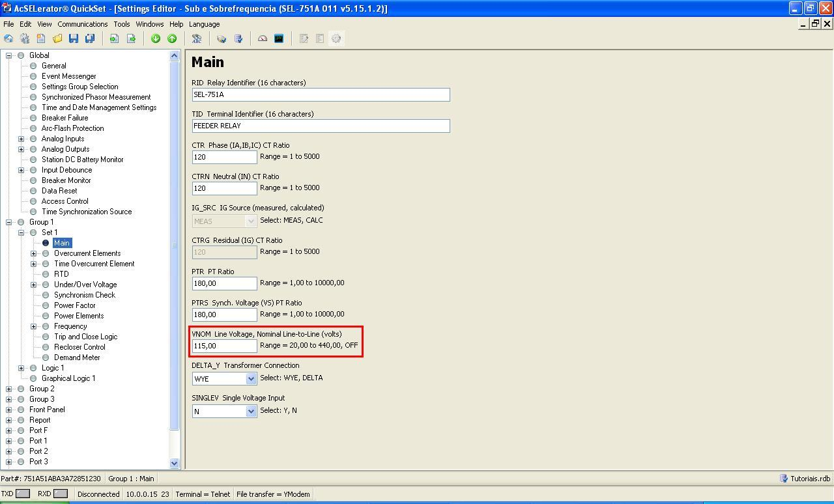The image size is (834, 504).
Task: Expand the Analog Outputs node
Action: (21, 149)
